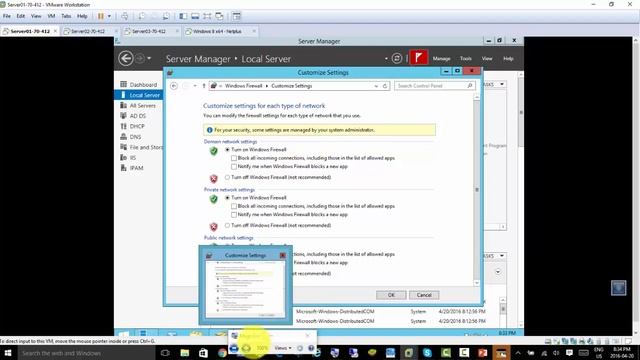Open PowerPoint from the taskbar
640x360 pixels.
(x=482, y=353)
